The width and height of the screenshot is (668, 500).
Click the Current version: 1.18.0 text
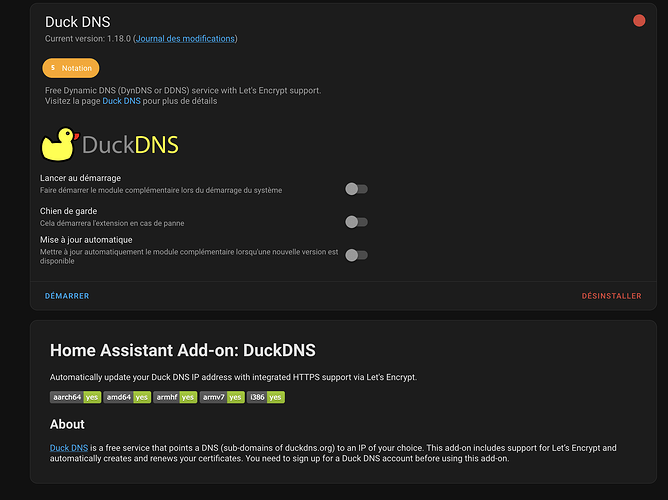(x=88, y=39)
